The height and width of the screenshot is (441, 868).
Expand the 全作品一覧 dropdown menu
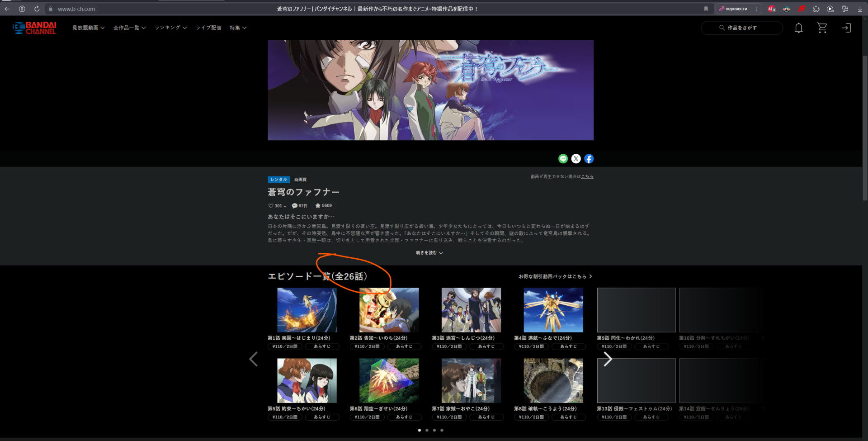[x=129, y=28]
